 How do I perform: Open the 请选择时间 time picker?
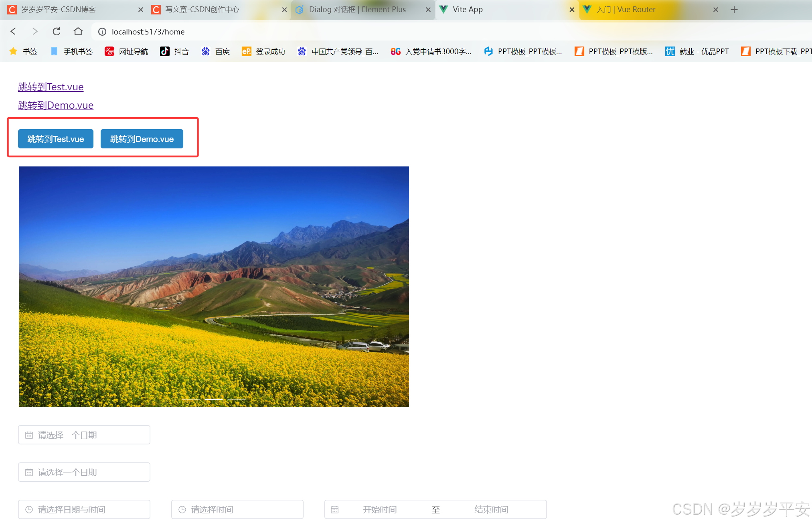[x=237, y=509]
